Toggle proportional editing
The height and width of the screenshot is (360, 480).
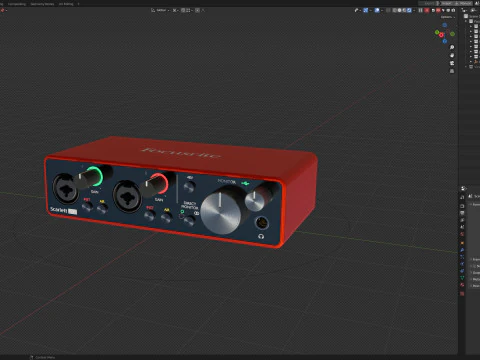pyautogui.click(x=197, y=10)
